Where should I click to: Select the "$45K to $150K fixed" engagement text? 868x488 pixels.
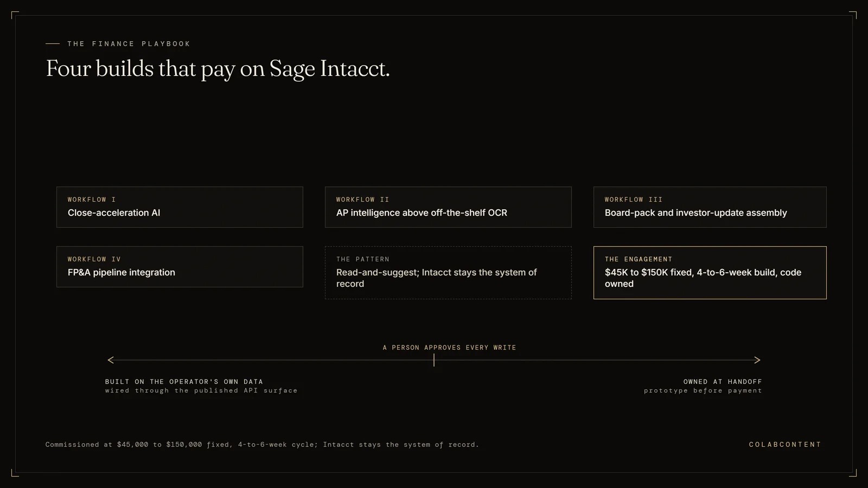tap(703, 278)
